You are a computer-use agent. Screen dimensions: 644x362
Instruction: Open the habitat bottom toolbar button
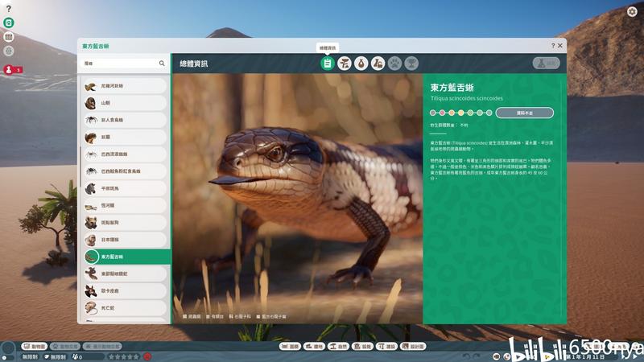tap(314, 347)
